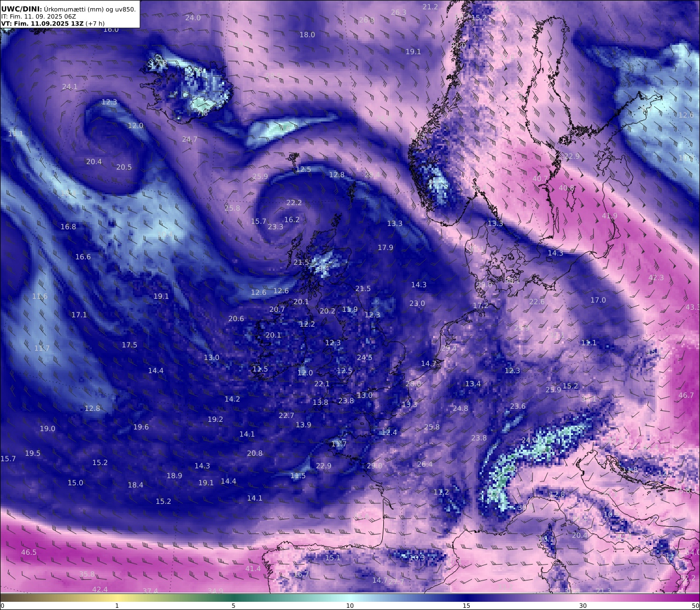Click the UWC/DINI map title text
The height and width of the screenshot is (610, 700).
(x=68, y=9)
